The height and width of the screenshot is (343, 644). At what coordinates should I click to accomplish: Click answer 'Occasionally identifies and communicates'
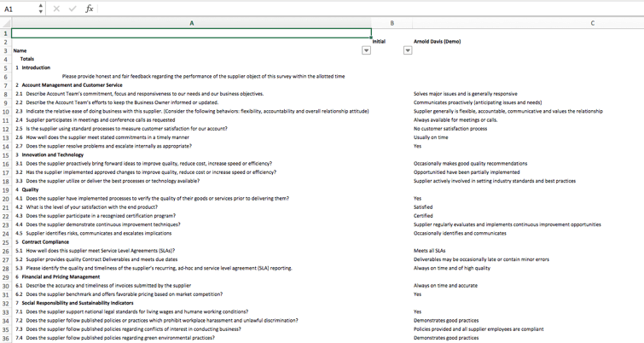(x=460, y=233)
